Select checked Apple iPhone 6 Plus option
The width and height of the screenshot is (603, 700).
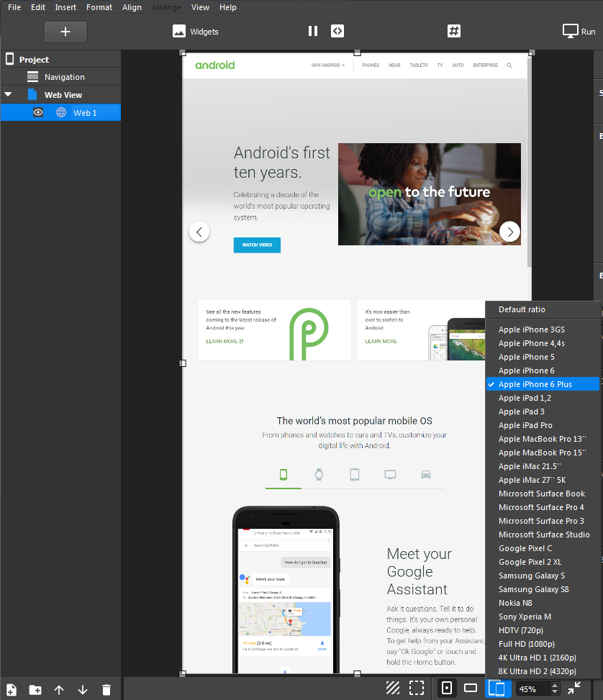543,384
